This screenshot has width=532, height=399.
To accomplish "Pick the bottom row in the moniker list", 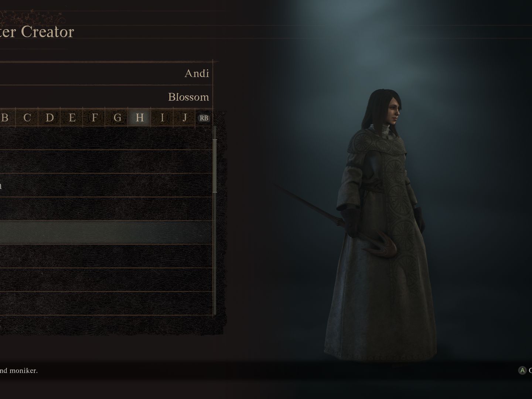I will pos(106,303).
